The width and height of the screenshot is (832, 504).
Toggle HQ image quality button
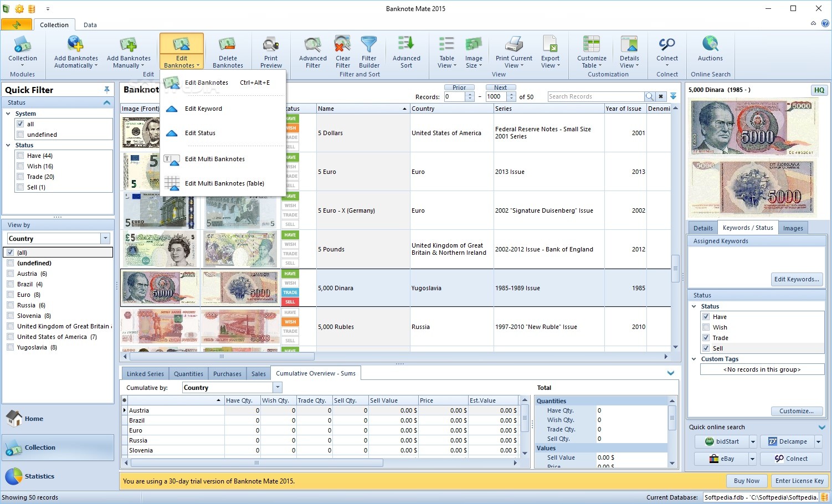pos(819,90)
